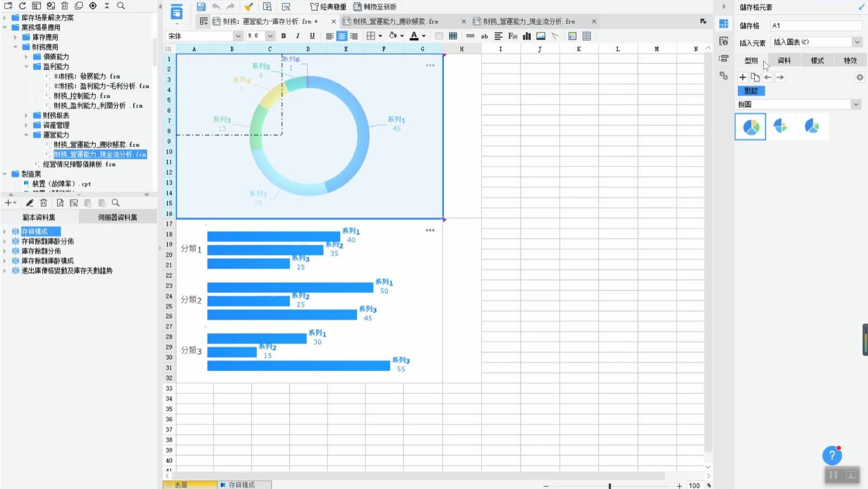The height and width of the screenshot is (489, 868).
Task: Collapse the 財務應用 folder
Action: [16, 47]
